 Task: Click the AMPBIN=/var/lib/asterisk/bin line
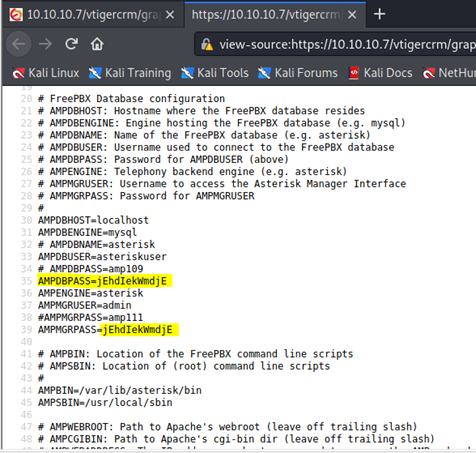(x=120, y=390)
